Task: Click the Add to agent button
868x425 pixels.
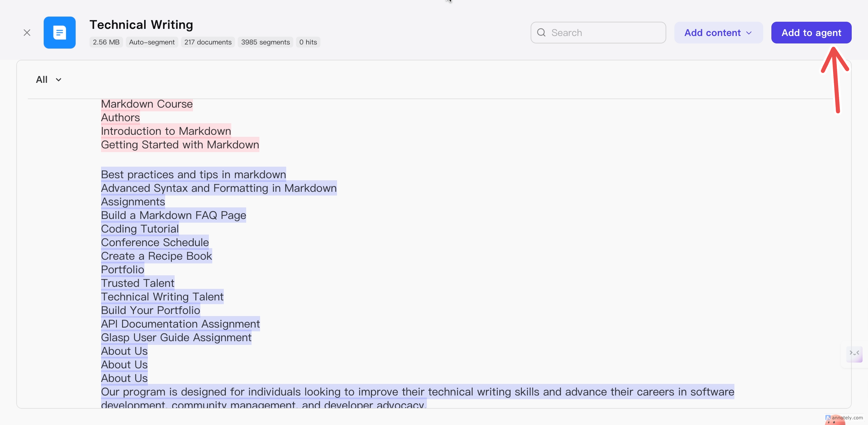Action: 811,33
